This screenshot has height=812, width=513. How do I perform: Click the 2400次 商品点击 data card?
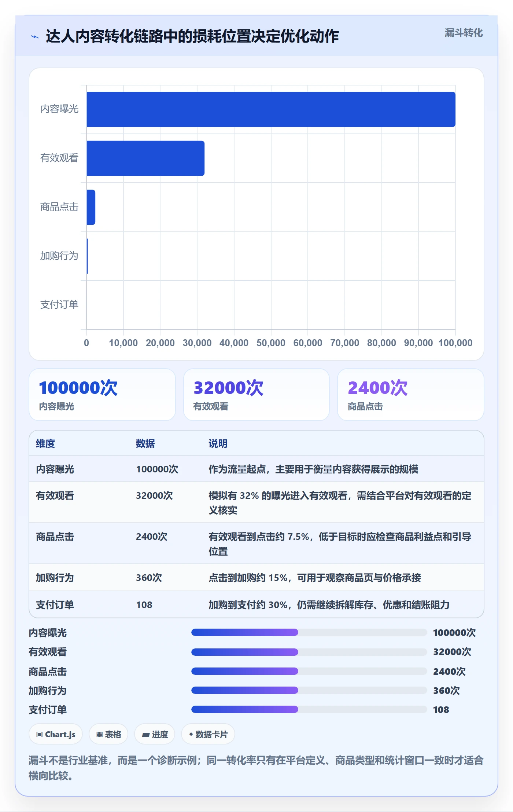point(410,395)
